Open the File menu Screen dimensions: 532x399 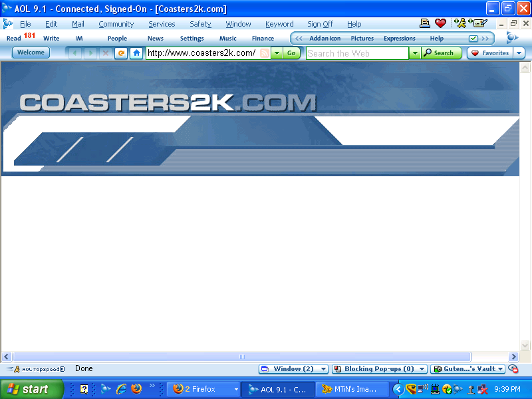25,24
